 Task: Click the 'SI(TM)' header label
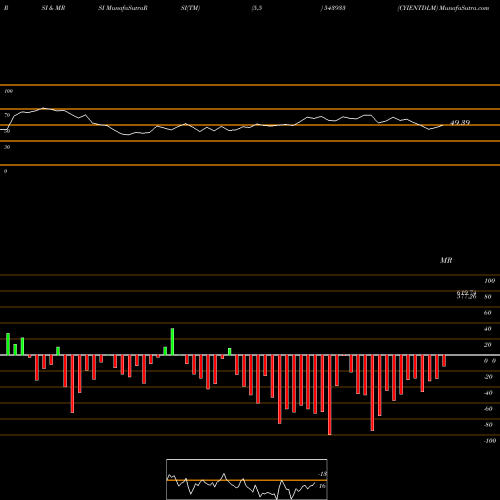(190, 8)
